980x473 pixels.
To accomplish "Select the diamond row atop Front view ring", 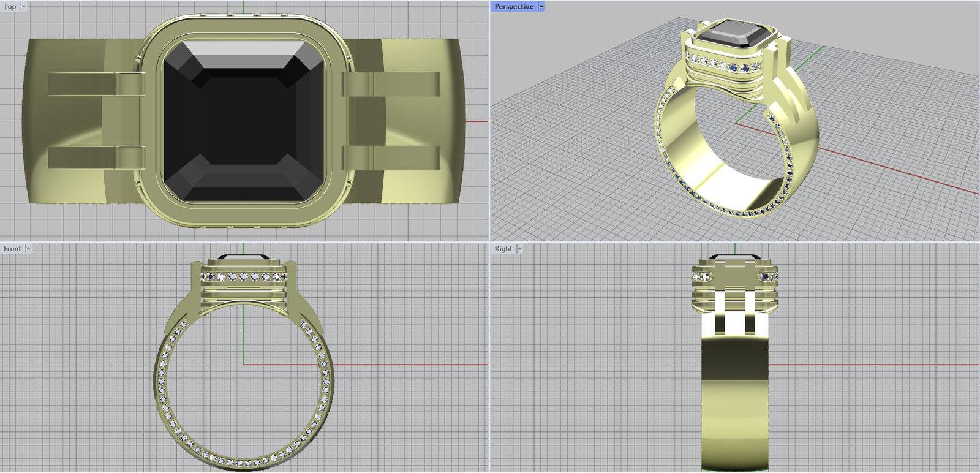I will pos(244,277).
